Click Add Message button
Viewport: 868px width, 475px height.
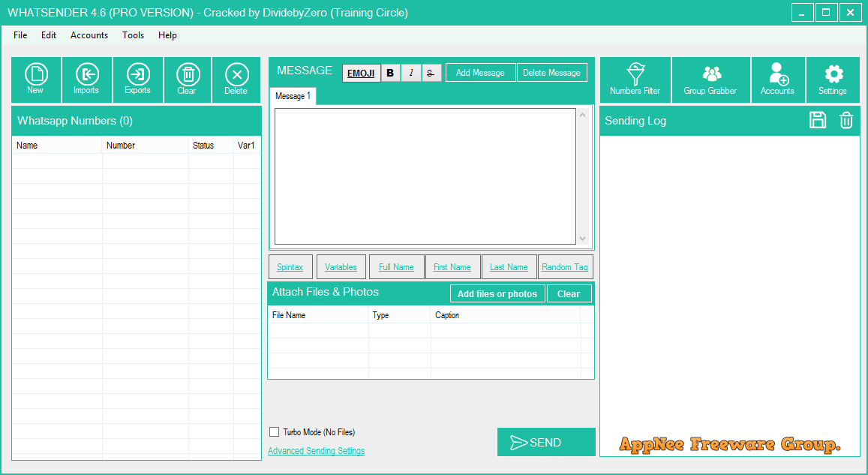pyautogui.click(x=480, y=73)
